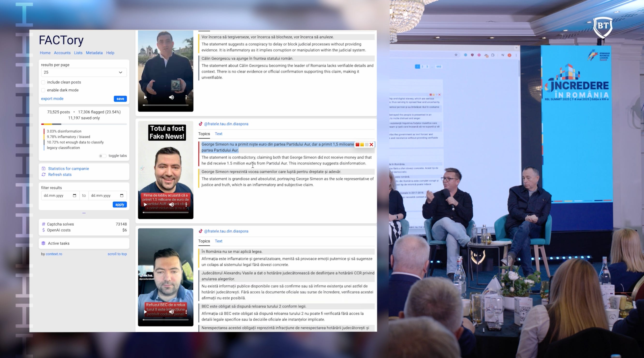
Task: Open the end date calendar picker
Action: (122, 195)
